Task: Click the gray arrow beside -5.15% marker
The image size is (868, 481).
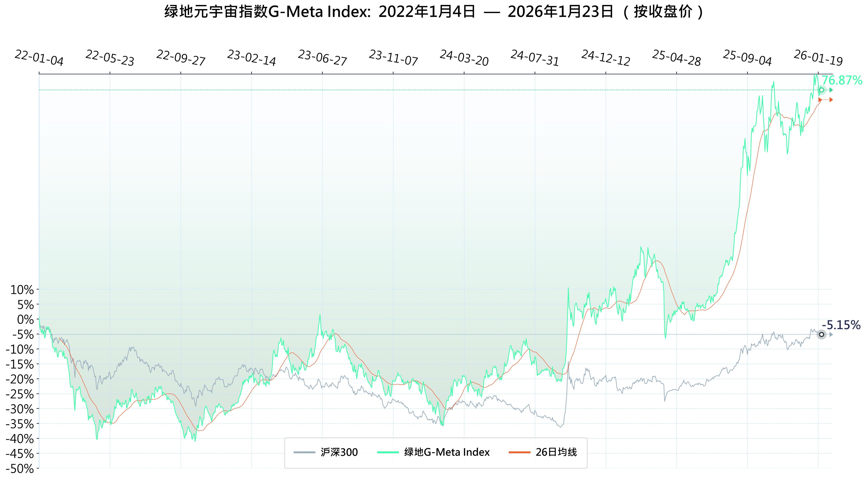Action: tap(831, 335)
